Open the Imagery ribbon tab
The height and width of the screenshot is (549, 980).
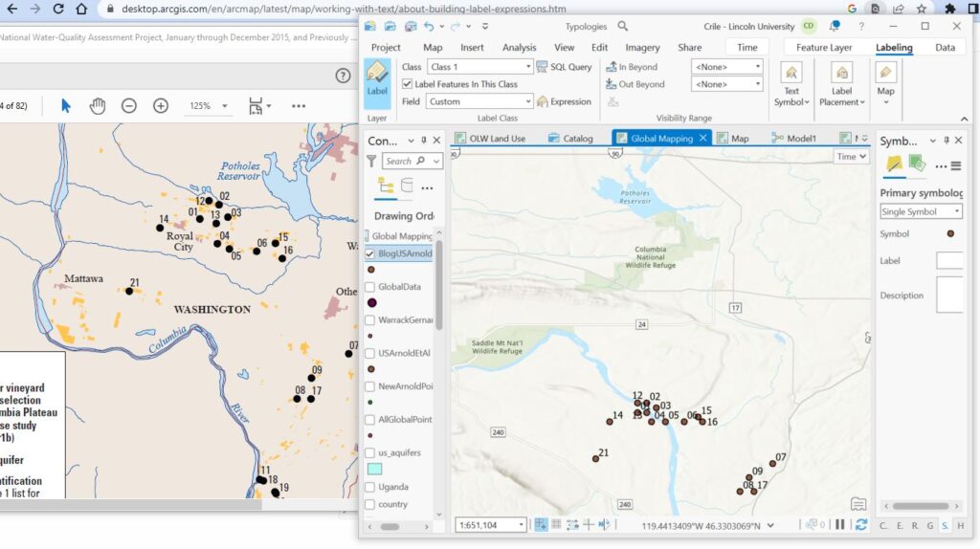point(642,48)
